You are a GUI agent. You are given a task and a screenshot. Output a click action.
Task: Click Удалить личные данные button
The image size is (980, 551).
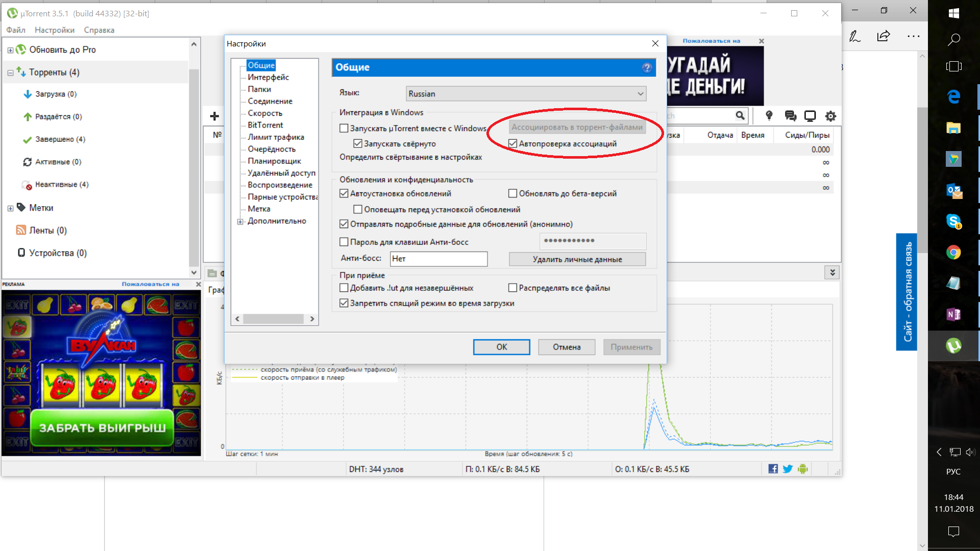(x=577, y=259)
